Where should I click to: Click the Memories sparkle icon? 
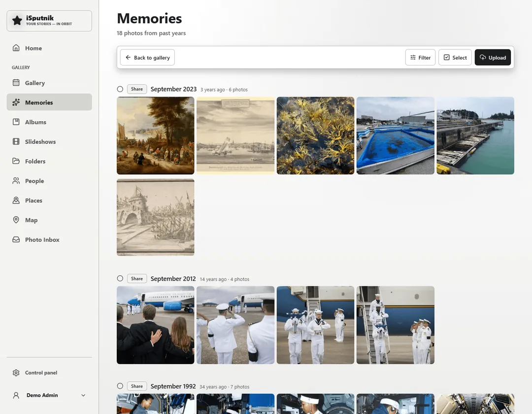point(16,102)
